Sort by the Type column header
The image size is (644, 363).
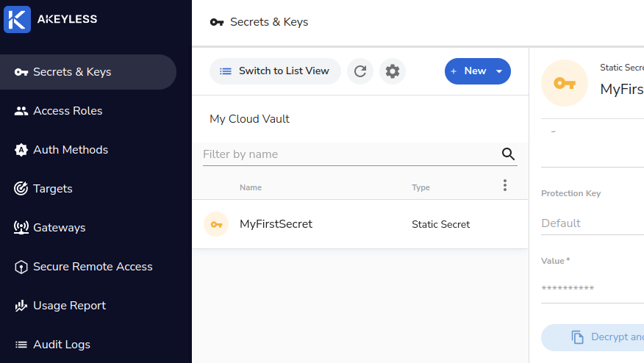(x=421, y=187)
